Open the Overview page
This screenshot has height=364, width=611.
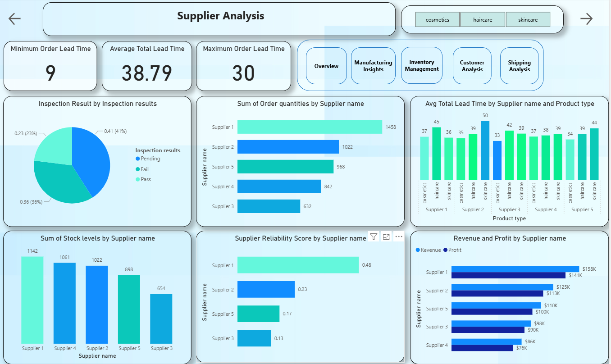pos(326,66)
